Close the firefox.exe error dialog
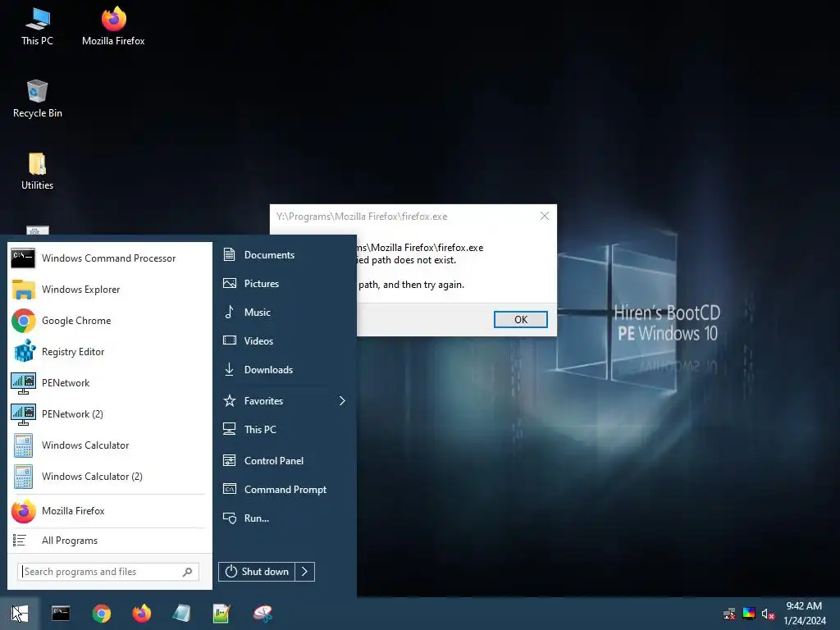Viewport: 840px width, 630px height. [x=545, y=216]
